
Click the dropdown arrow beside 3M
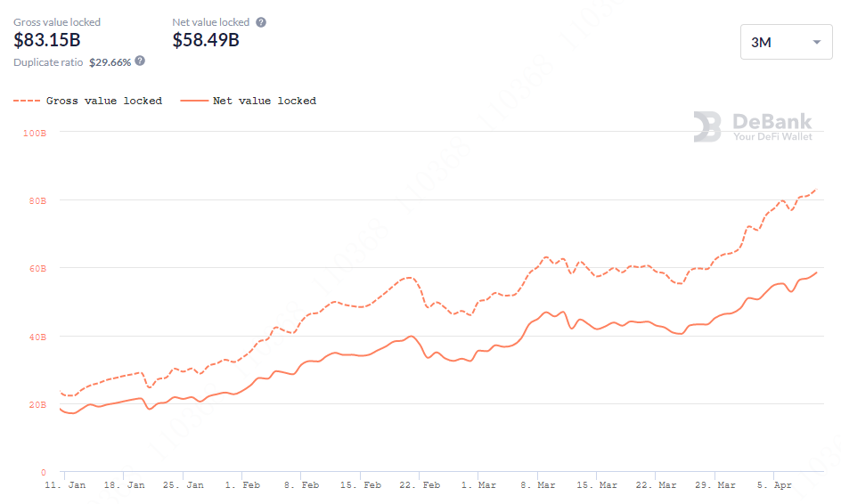coord(817,42)
